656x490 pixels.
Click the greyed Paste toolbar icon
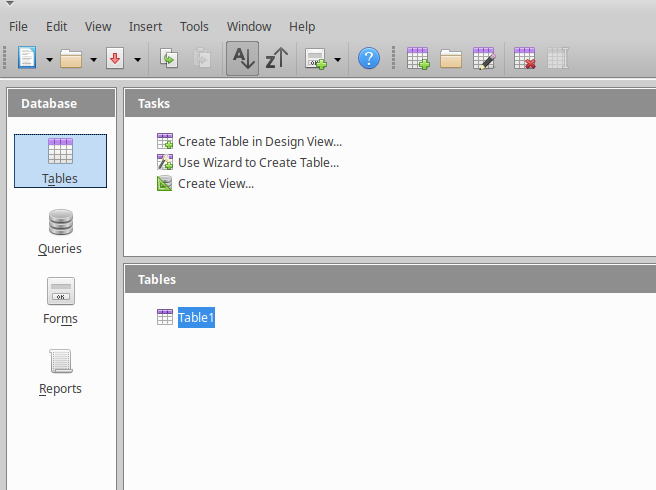click(202, 58)
